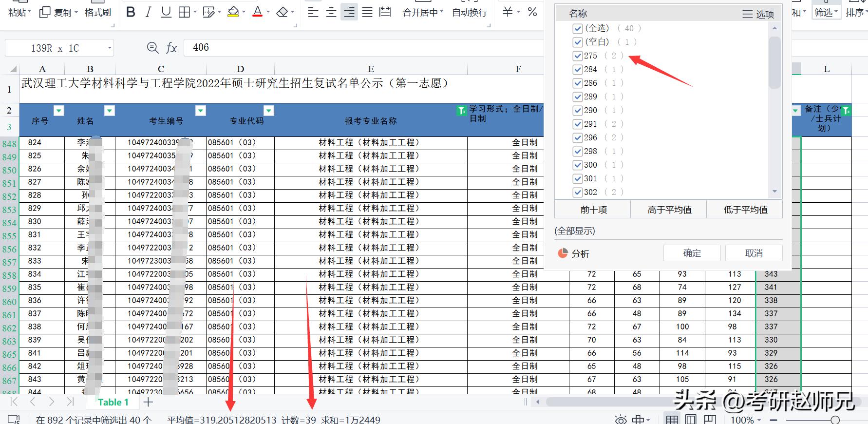Toggle the (全选) select-all checkbox
Screen dimensions: 868x424
click(578, 28)
